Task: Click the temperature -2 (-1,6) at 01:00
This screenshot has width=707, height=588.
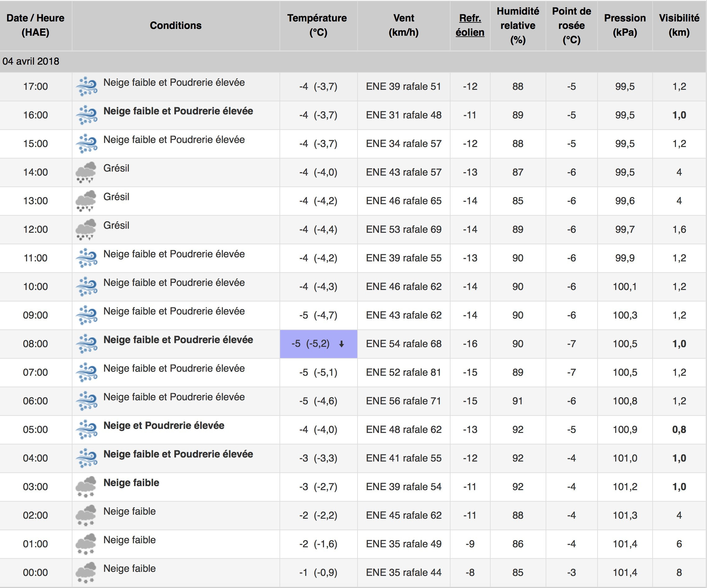Action: (x=318, y=544)
